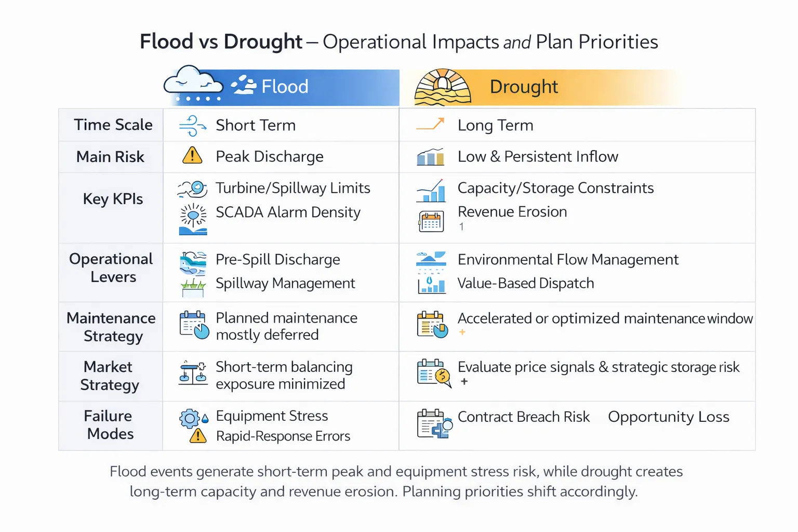Select the Flood column header
Screen dimensions: 798x532
coord(281,87)
